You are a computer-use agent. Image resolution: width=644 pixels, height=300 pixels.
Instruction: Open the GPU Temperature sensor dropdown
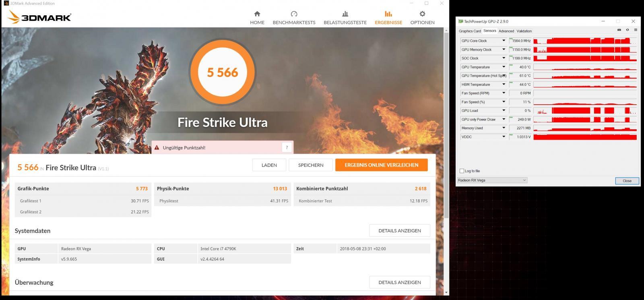coord(503,67)
